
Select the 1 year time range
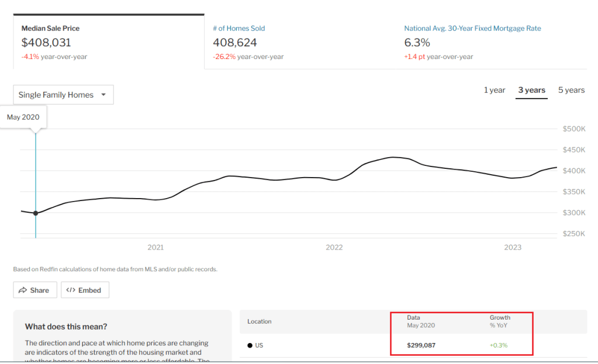494,90
